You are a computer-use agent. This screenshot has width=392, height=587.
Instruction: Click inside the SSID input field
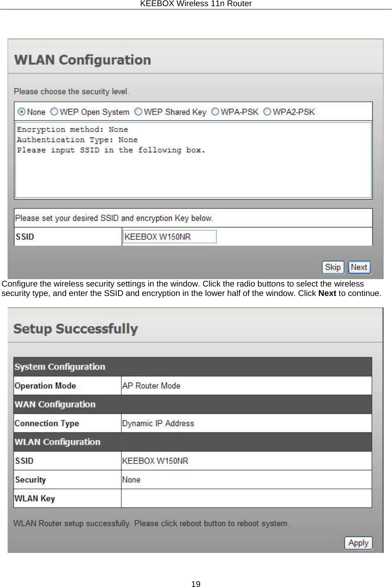[x=169, y=236]
